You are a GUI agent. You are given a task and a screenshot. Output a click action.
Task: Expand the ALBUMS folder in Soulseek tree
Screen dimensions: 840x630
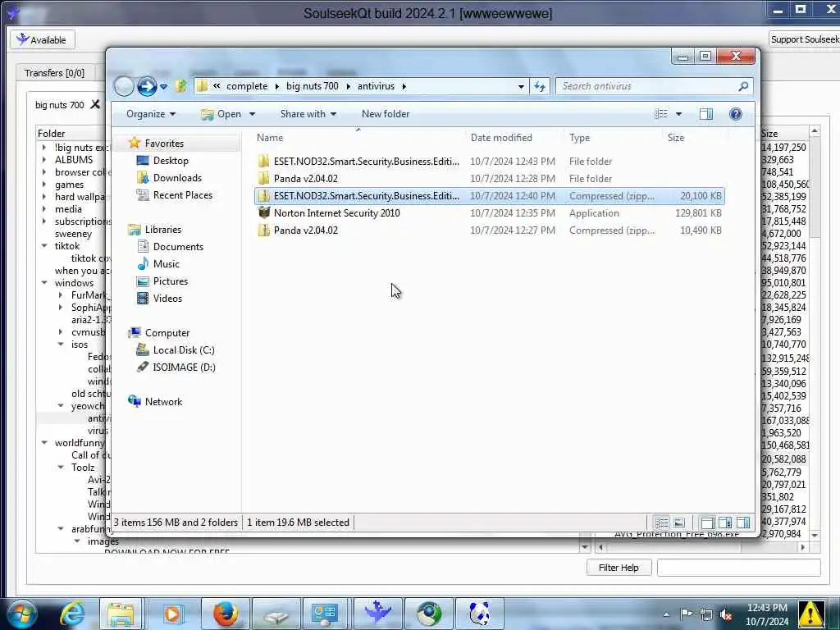click(x=44, y=160)
